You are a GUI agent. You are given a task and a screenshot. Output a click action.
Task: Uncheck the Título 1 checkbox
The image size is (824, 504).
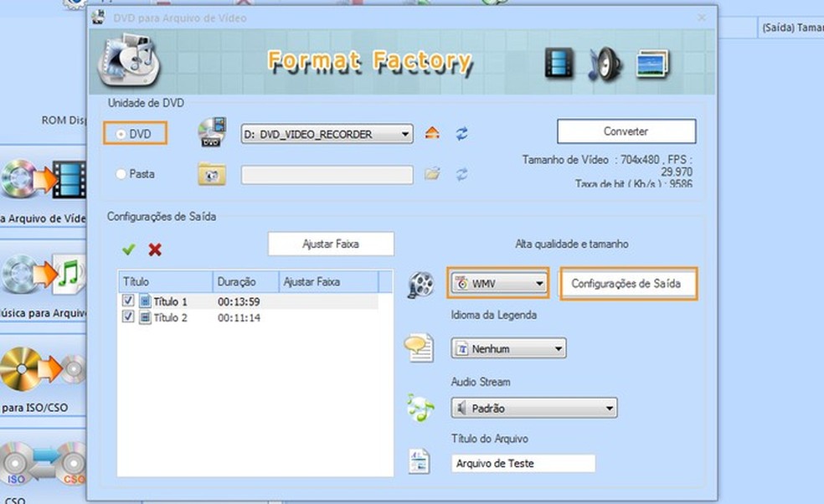(x=127, y=301)
